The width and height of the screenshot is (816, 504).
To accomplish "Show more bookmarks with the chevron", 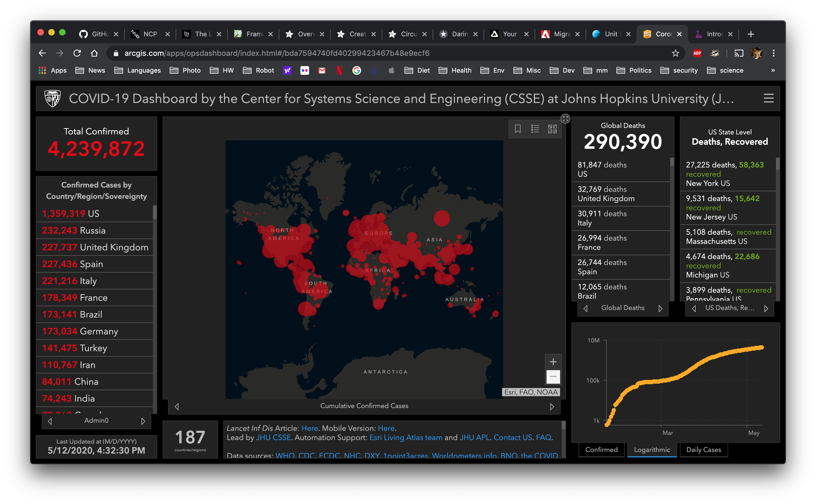I will 773,70.
